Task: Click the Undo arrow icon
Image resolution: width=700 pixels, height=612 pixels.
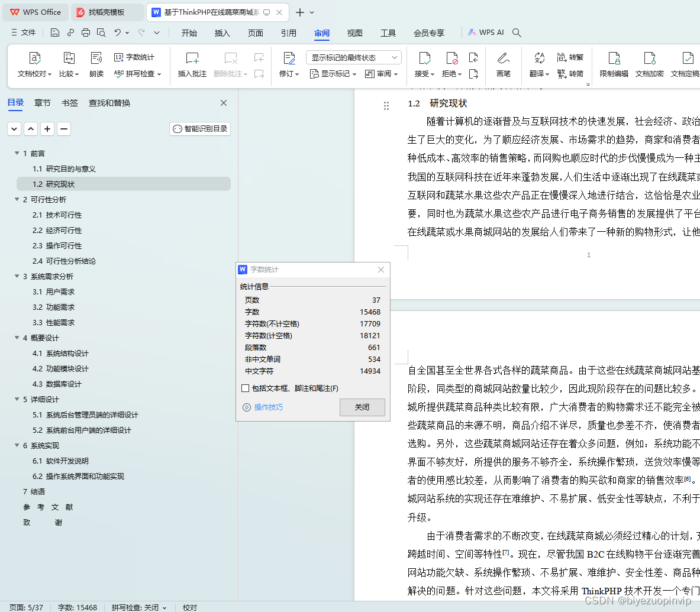Action: 117,33
